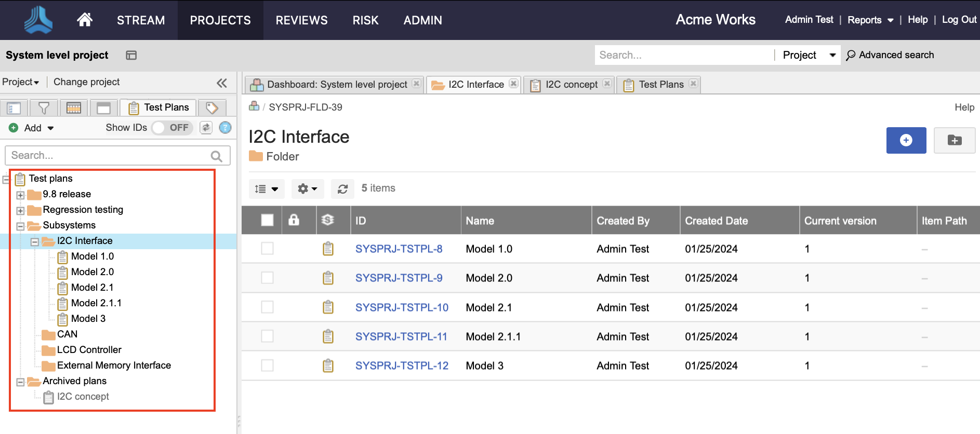Open the Add dropdown arrow
This screenshot has width=980, height=434.
click(50, 128)
